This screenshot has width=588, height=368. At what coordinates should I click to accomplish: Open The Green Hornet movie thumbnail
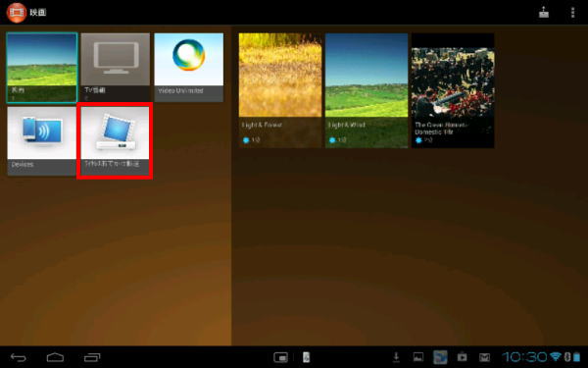453,90
